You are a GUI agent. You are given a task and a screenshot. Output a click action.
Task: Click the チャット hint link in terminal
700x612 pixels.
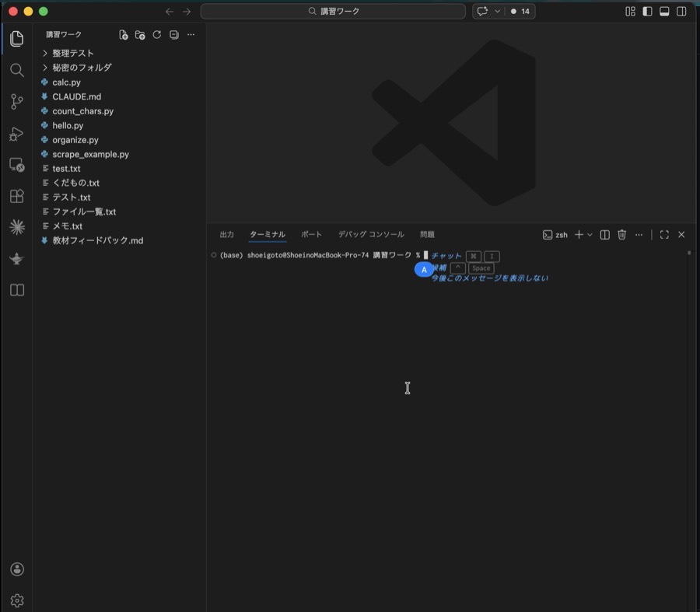(x=446, y=256)
